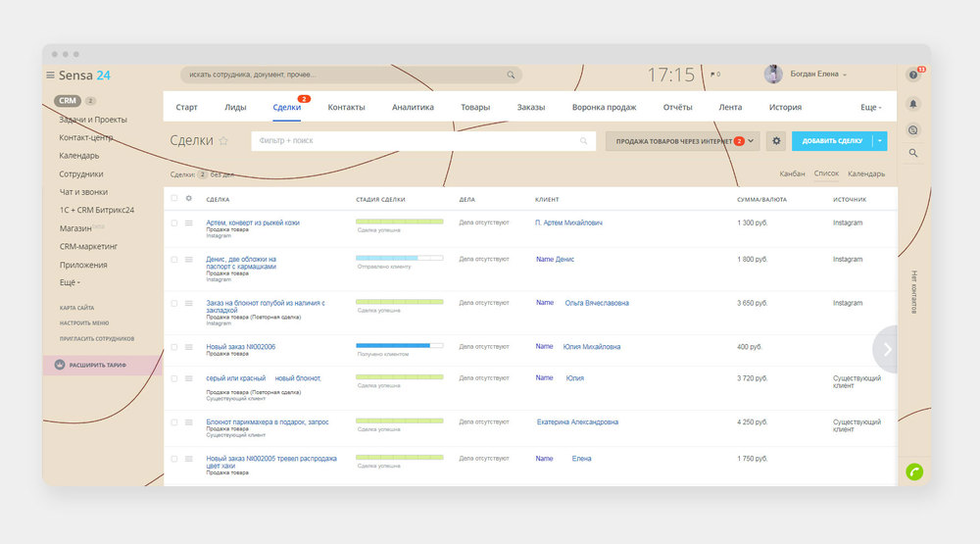Click the help question mark icon

click(x=913, y=75)
